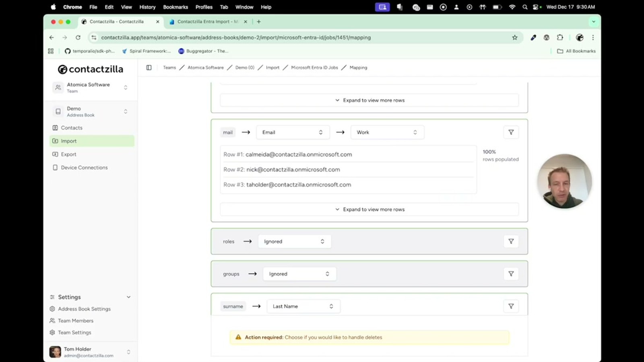The height and width of the screenshot is (362, 644).
Task: Click the filter icon in the mail row
Action: coord(511,132)
